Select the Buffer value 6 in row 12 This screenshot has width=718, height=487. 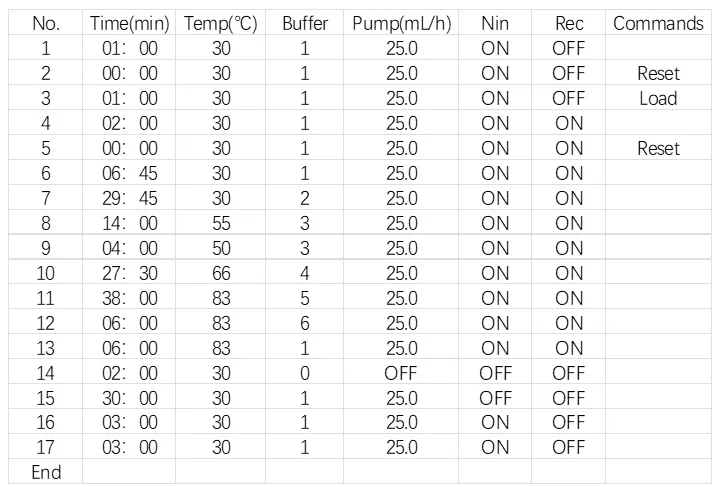[x=305, y=323]
